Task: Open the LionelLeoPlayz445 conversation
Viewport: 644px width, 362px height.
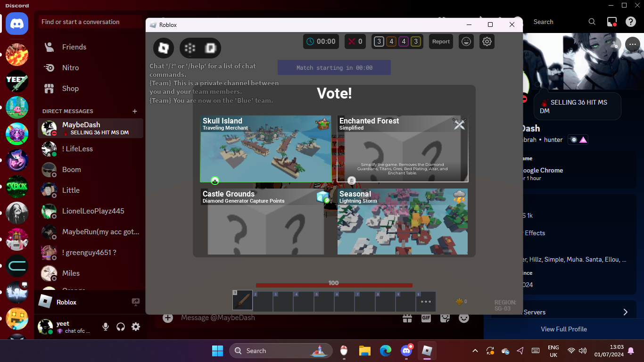Action: [x=91, y=211]
